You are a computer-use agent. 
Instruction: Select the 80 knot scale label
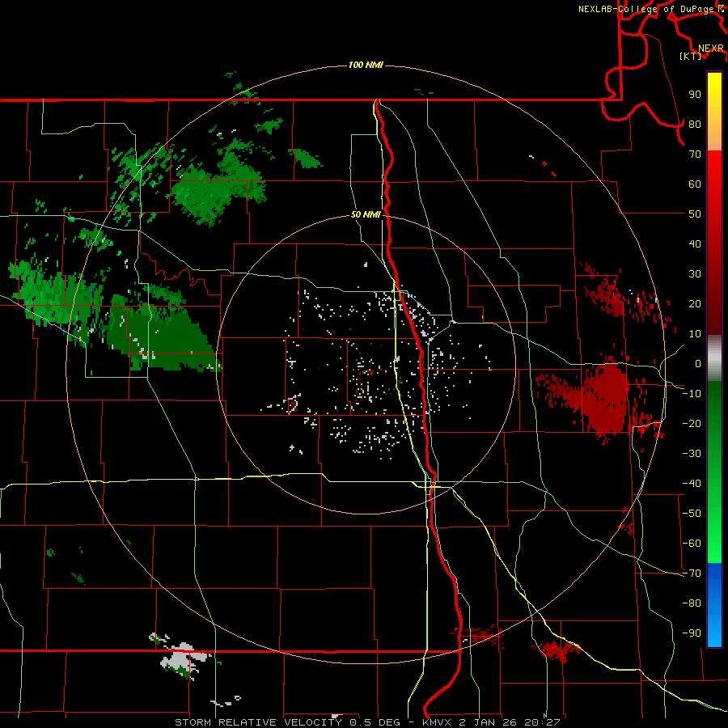(695, 124)
